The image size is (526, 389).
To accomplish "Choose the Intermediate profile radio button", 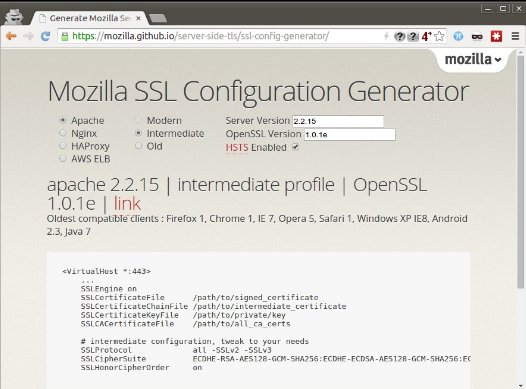I will [x=138, y=133].
